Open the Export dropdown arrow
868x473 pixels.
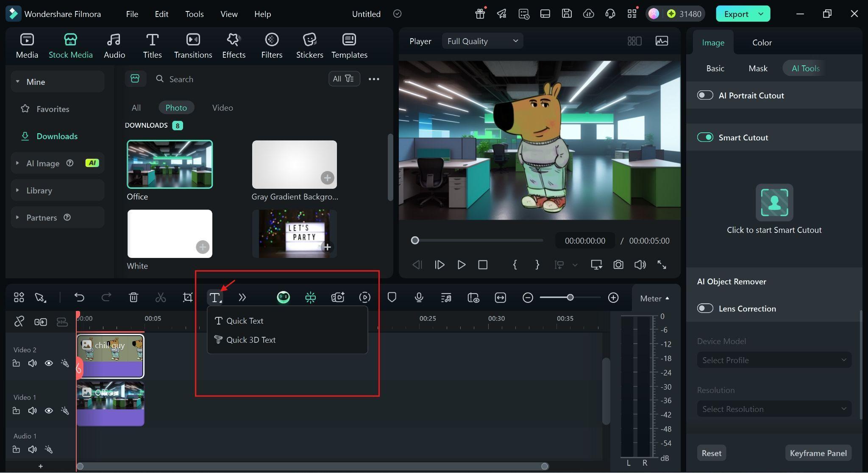[761, 14]
